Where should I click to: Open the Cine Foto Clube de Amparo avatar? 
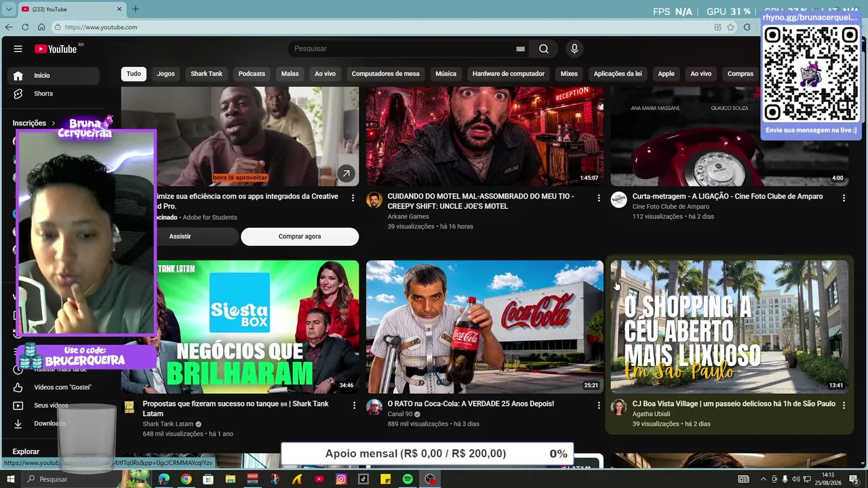pyautogui.click(x=619, y=200)
